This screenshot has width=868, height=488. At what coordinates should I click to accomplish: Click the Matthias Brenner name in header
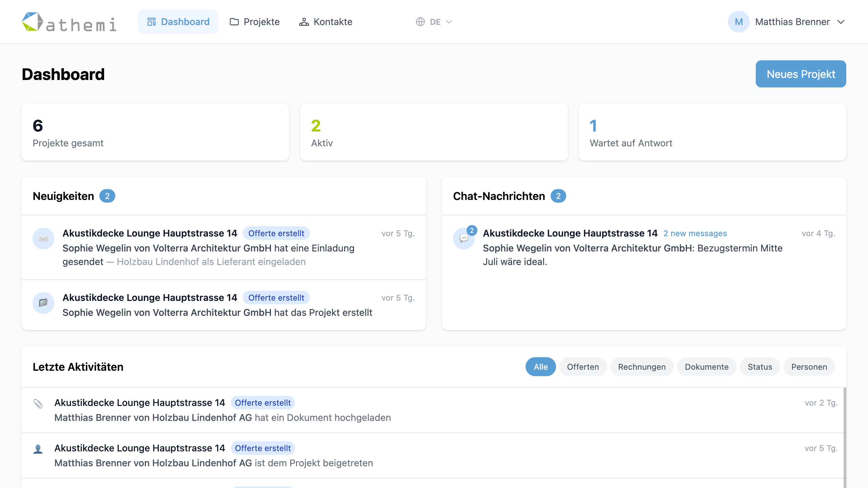[x=792, y=22]
